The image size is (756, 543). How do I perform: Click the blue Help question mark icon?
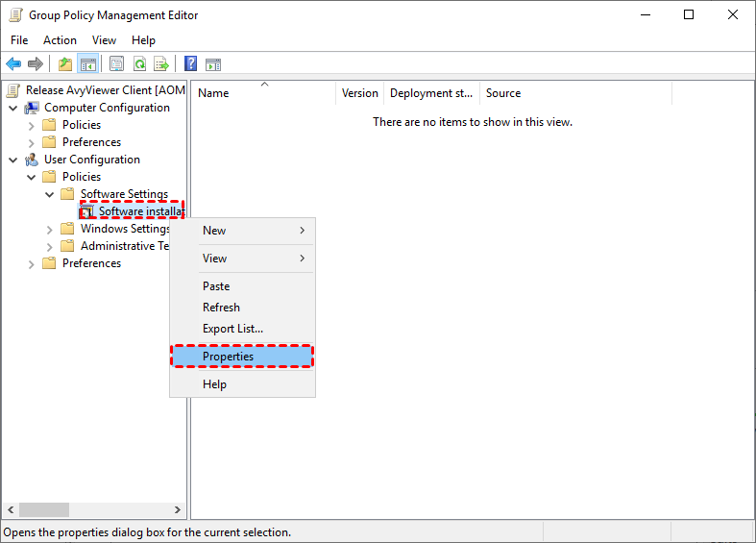coord(190,64)
